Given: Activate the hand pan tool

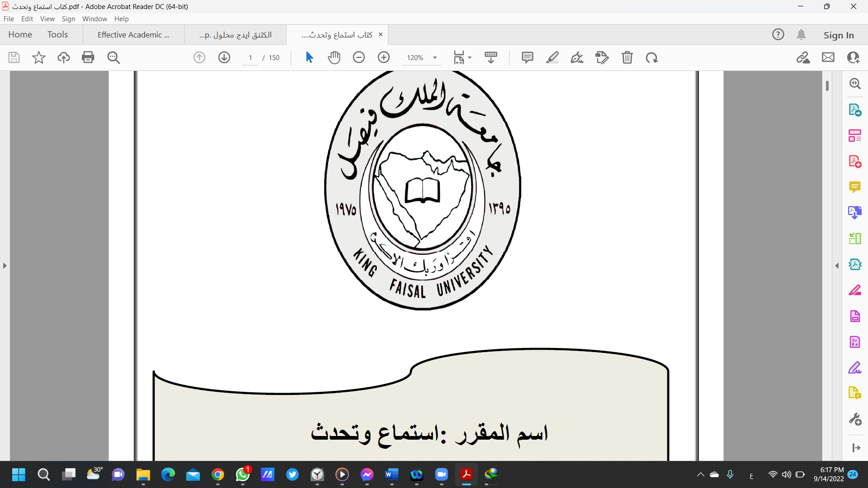Looking at the screenshot, I should click(x=334, y=57).
